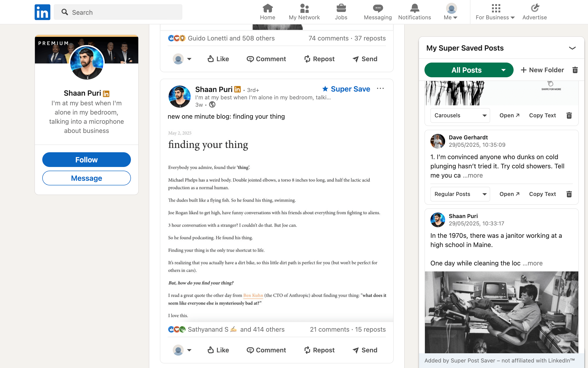This screenshot has width=588, height=368.
Task: Go to Home in the top nav
Action: coord(268,12)
